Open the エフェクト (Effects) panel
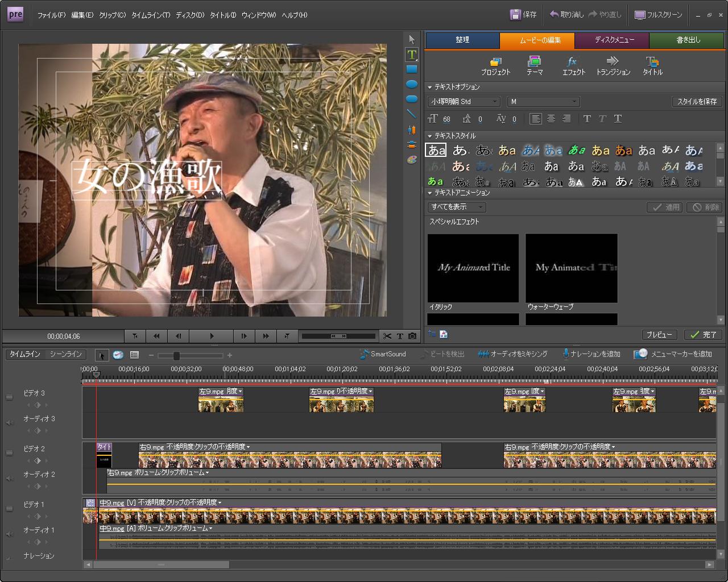Viewport: 728px width, 582px height. [573, 66]
